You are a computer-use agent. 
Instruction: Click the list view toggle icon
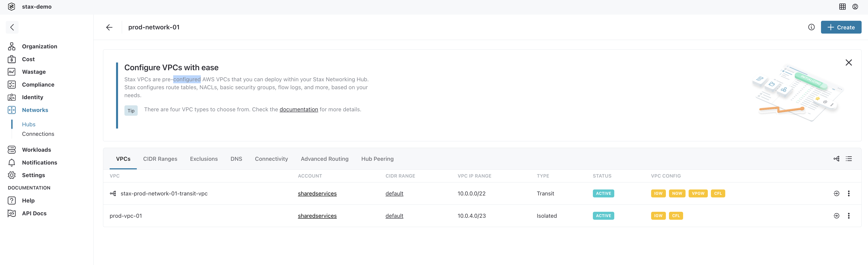point(848,159)
